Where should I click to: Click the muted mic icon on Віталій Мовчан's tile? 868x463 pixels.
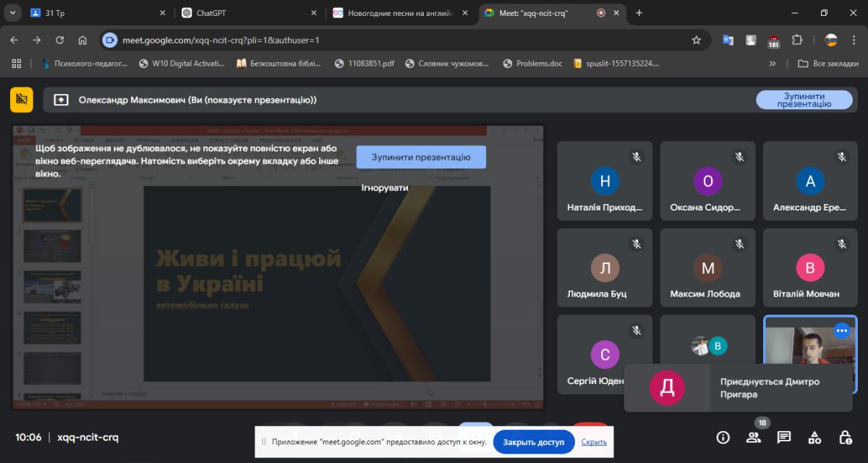tap(842, 244)
